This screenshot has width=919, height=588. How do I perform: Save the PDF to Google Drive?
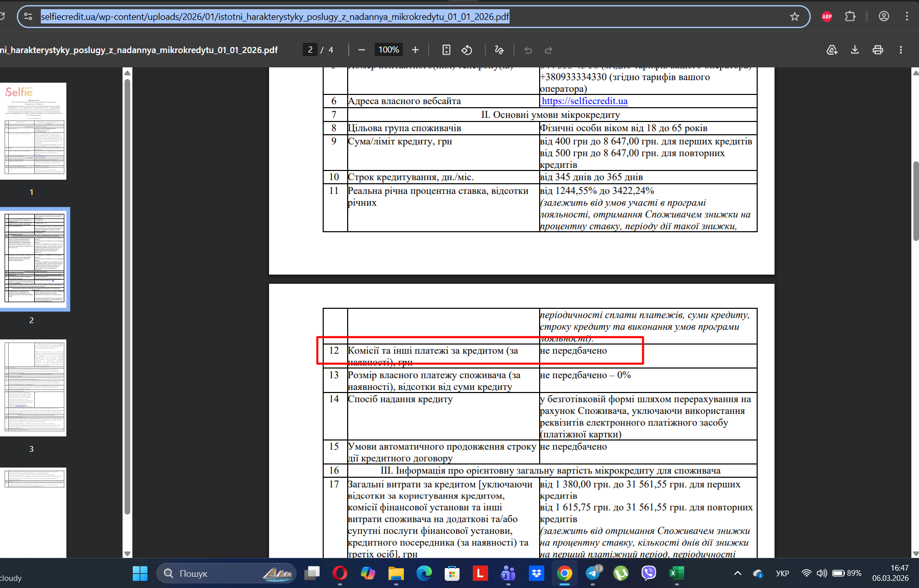coord(832,50)
